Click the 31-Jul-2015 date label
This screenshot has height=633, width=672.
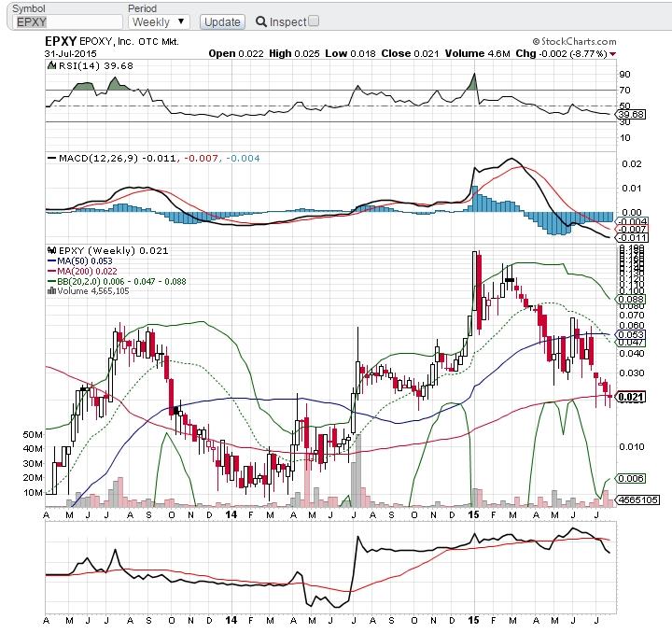70,54
